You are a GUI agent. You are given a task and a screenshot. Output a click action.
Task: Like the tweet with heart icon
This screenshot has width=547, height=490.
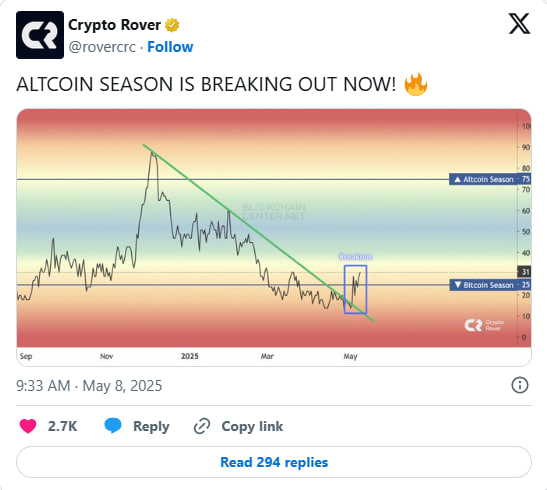point(28,426)
